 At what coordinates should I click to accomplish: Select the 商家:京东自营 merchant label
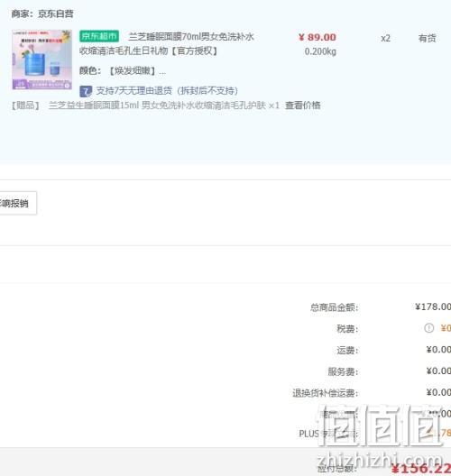click(42, 14)
